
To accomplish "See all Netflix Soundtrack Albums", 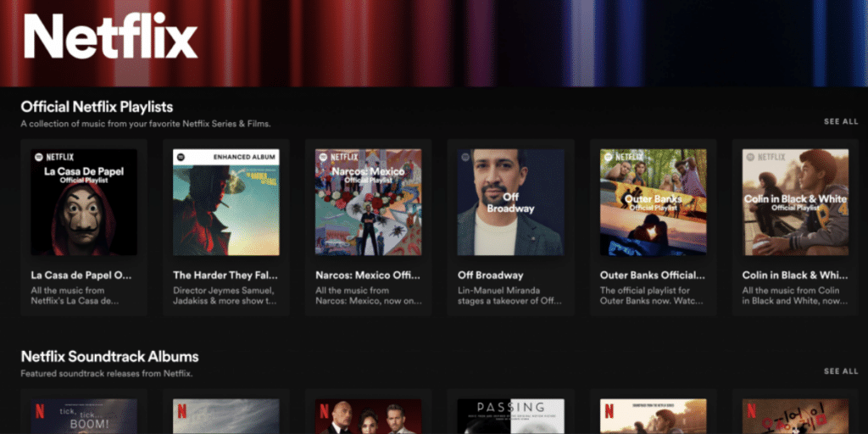I will pyautogui.click(x=840, y=371).
